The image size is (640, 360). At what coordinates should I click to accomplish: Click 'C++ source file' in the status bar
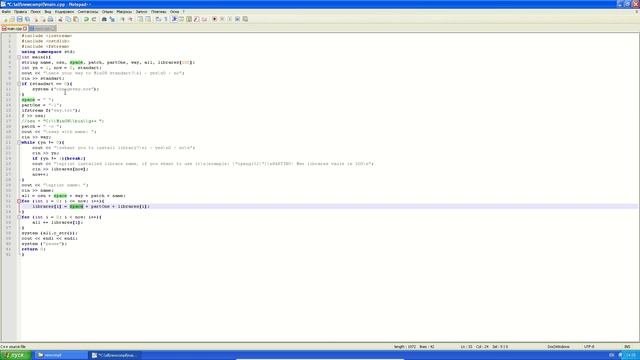13,347
